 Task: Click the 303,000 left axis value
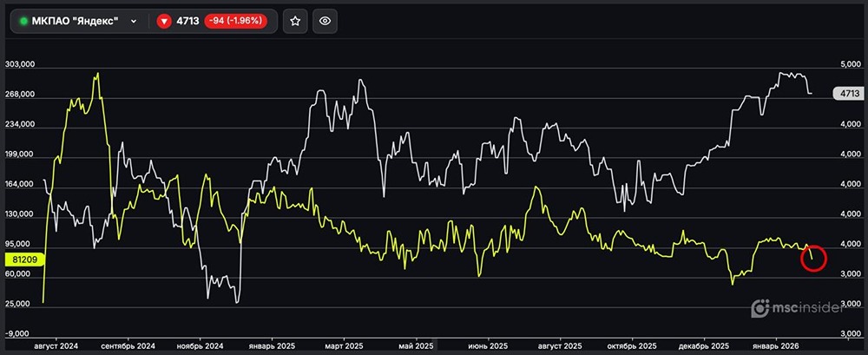18,64
